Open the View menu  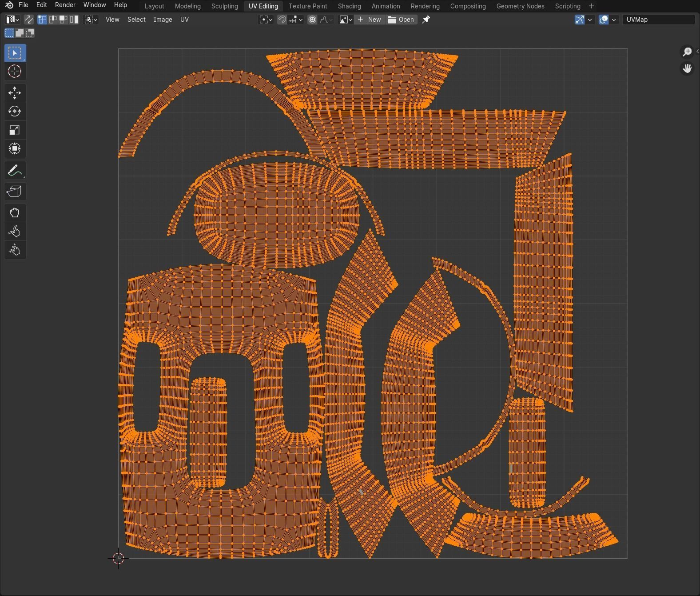tap(112, 20)
